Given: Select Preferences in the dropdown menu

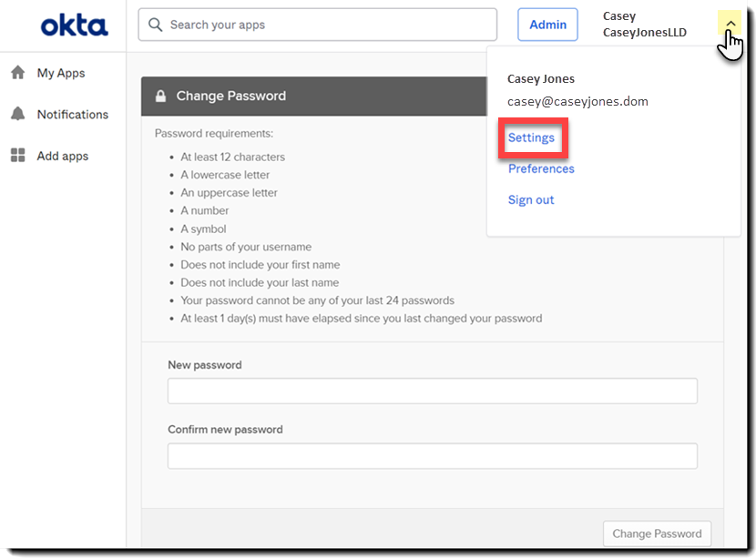Looking at the screenshot, I should pyautogui.click(x=541, y=168).
